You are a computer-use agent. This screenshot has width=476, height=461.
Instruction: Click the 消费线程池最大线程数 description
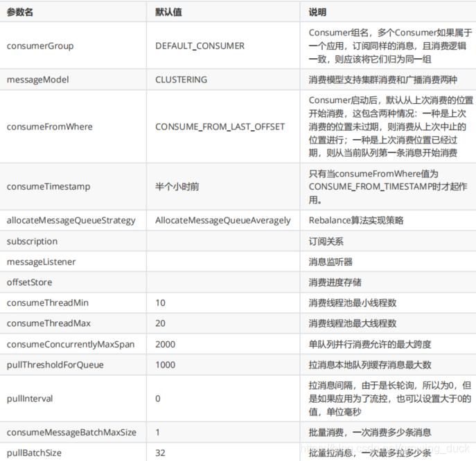[353, 323]
